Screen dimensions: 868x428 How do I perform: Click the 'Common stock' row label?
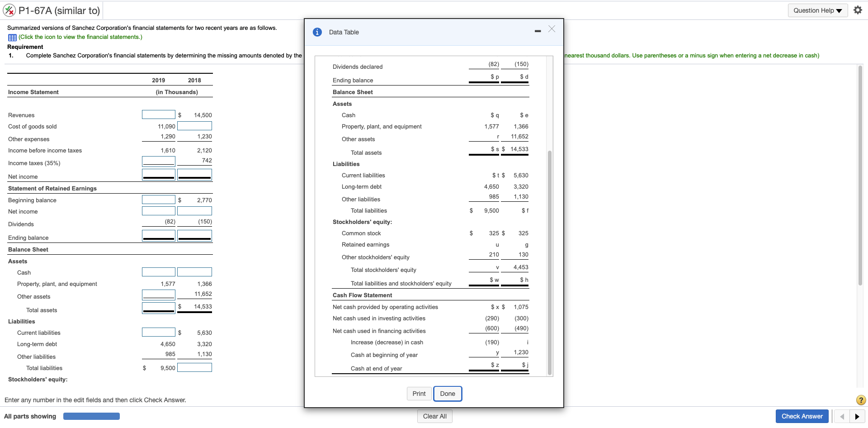(361, 233)
